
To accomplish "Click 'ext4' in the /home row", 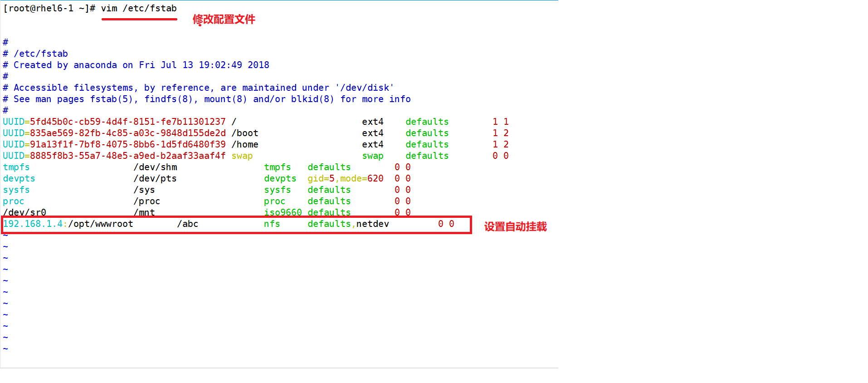I will (373, 145).
